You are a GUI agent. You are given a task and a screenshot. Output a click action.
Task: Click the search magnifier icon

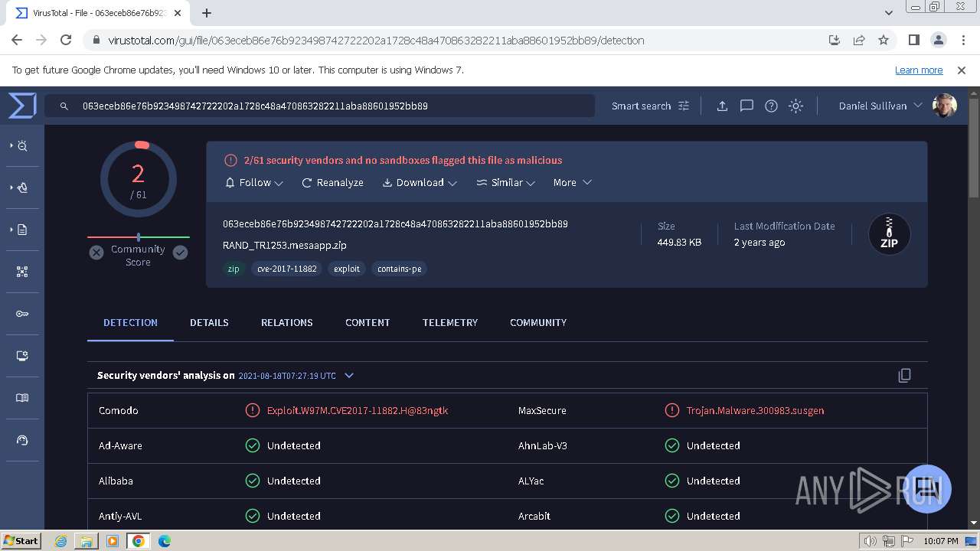(64, 106)
